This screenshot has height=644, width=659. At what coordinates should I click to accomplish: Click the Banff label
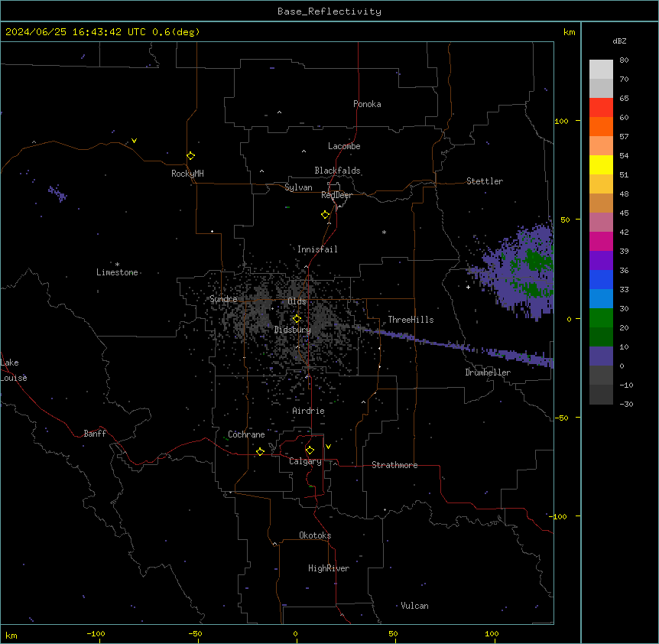95,434
